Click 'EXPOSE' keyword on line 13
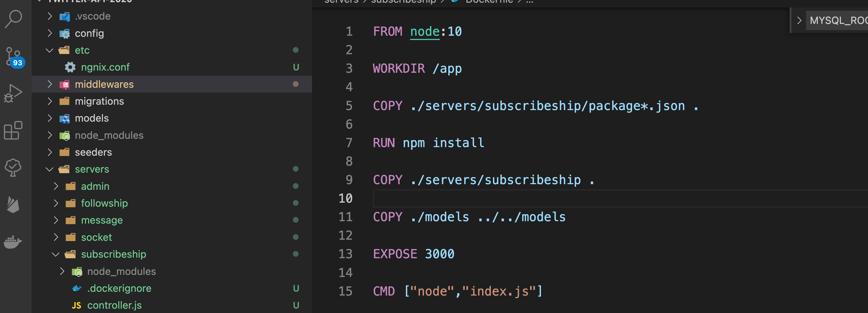 coord(395,254)
